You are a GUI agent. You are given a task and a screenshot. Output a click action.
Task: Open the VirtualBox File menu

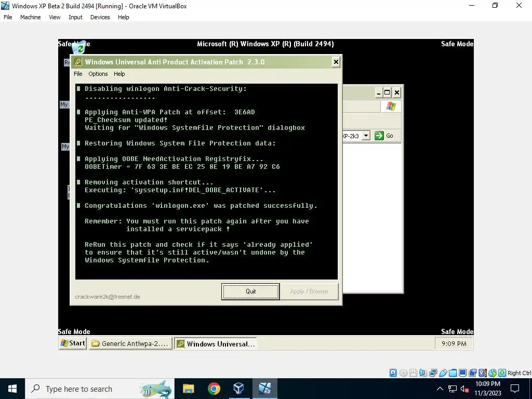8,17
